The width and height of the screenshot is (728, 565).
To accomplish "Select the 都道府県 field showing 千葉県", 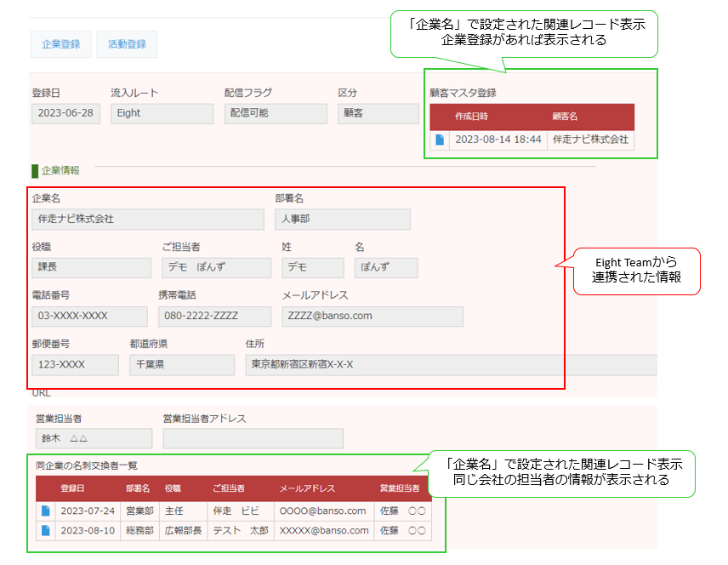I will [x=180, y=365].
